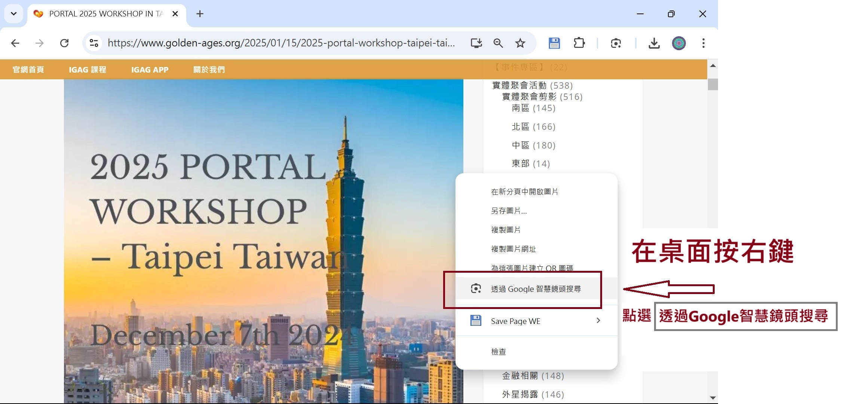The height and width of the screenshot is (404, 868).
Task: Choose 在新分頁中開啟圖片 from context menu
Action: pyautogui.click(x=536, y=192)
